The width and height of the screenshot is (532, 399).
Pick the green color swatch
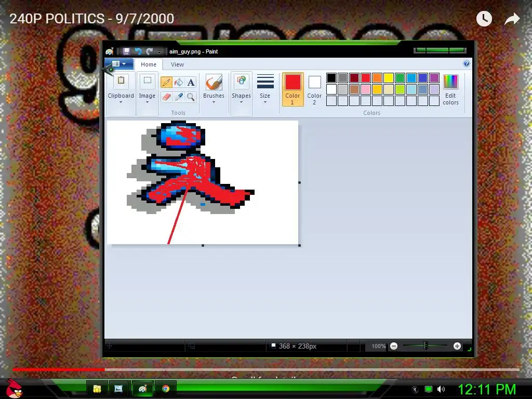point(400,78)
